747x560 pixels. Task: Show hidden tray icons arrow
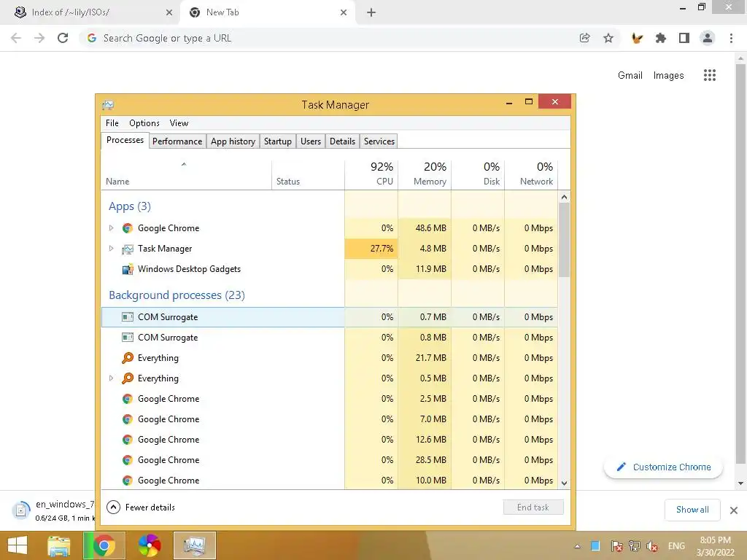pyautogui.click(x=578, y=546)
